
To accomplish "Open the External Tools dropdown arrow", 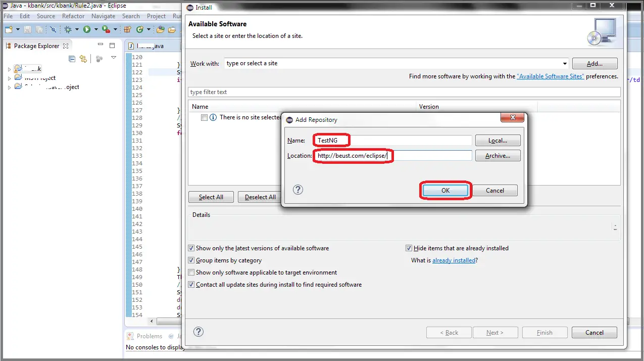I will (115, 30).
